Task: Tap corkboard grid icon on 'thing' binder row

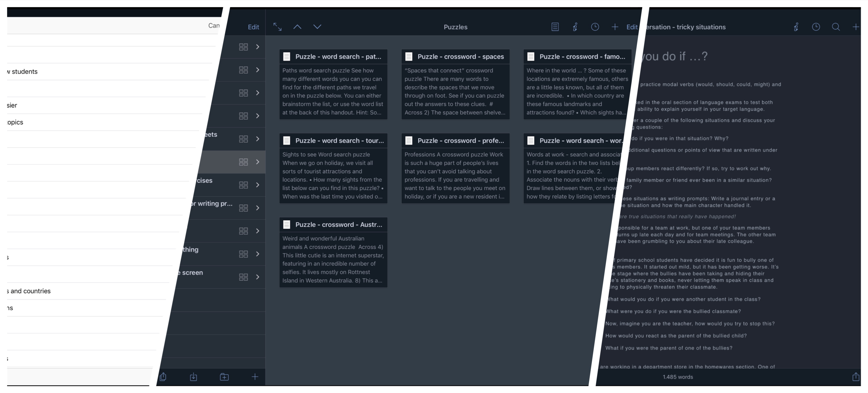Action: pyautogui.click(x=243, y=254)
